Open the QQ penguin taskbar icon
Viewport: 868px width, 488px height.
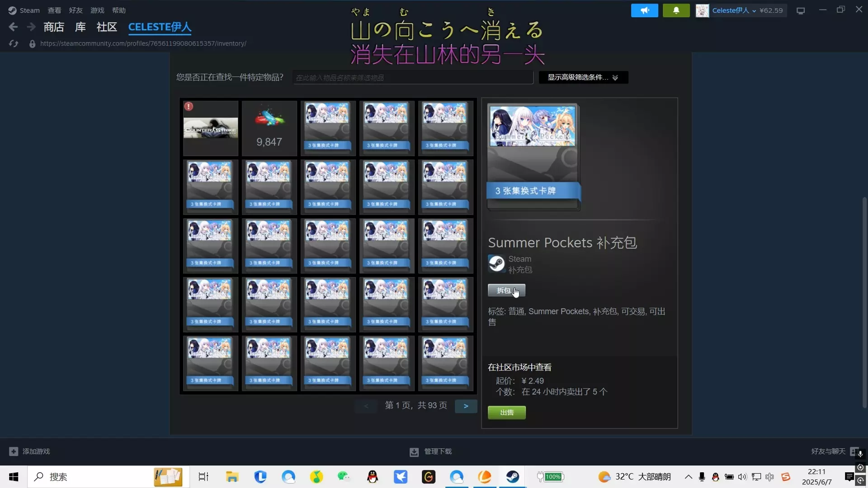(x=372, y=477)
